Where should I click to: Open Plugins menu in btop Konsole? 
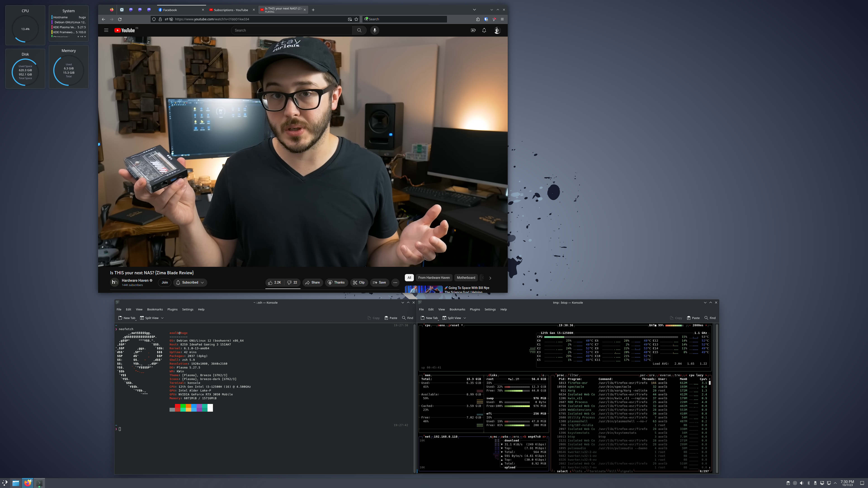pos(475,310)
